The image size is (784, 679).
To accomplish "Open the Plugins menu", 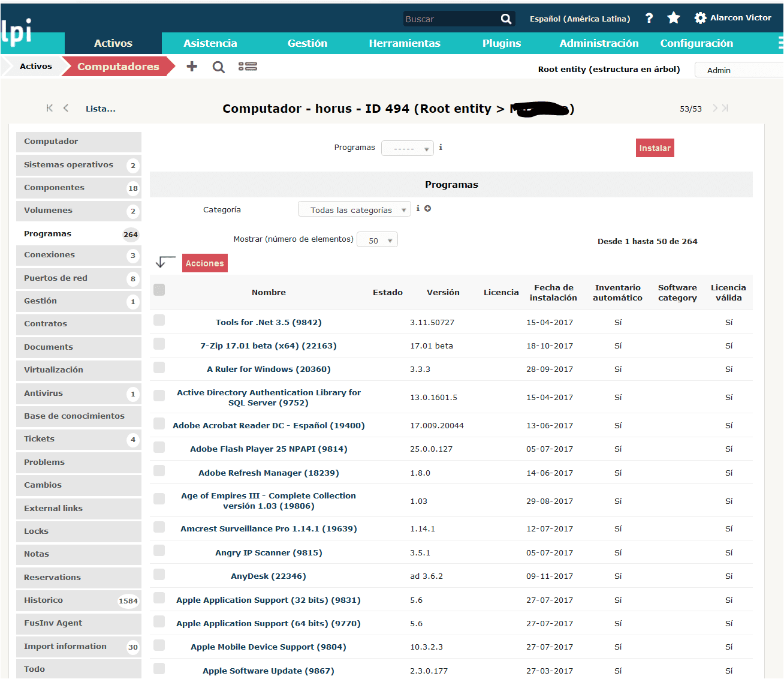I will pos(502,43).
